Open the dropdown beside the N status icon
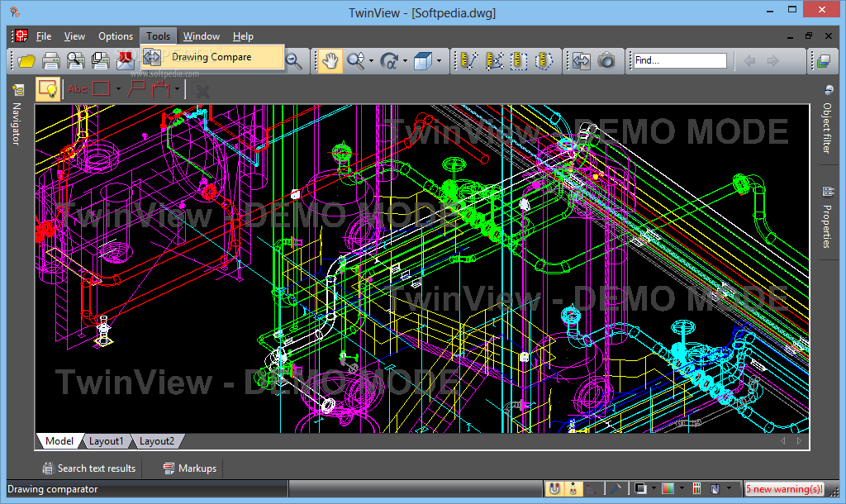The height and width of the screenshot is (504, 846). coord(729,488)
